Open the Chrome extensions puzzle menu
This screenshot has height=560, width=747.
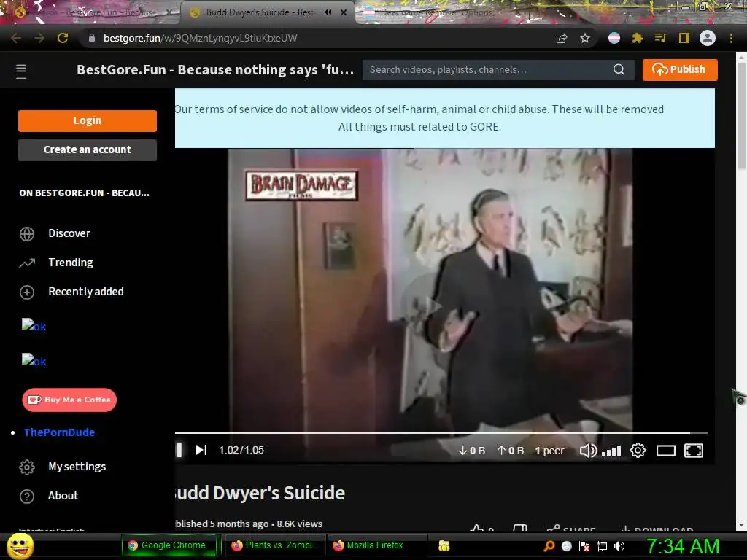(x=638, y=38)
